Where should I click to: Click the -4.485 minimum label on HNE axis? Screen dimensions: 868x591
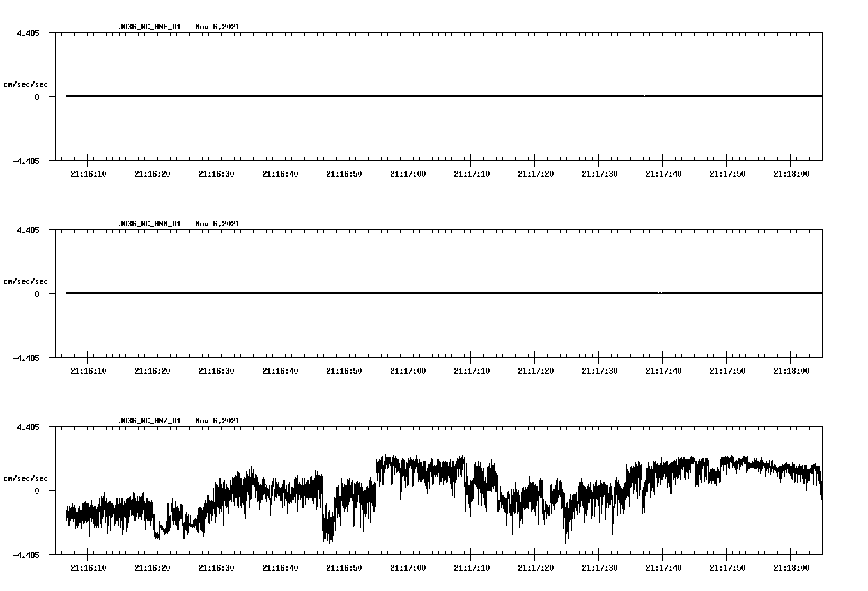tap(26, 161)
